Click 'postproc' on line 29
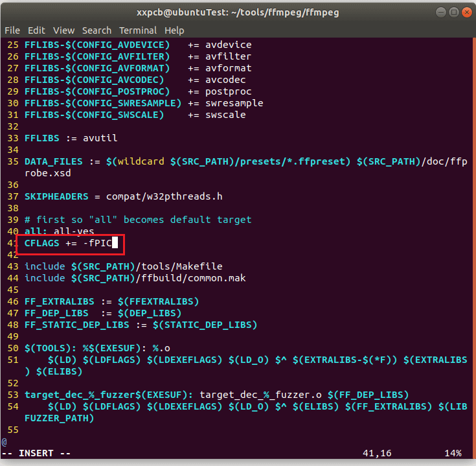Screen dimensions: 476x466 (x=228, y=92)
